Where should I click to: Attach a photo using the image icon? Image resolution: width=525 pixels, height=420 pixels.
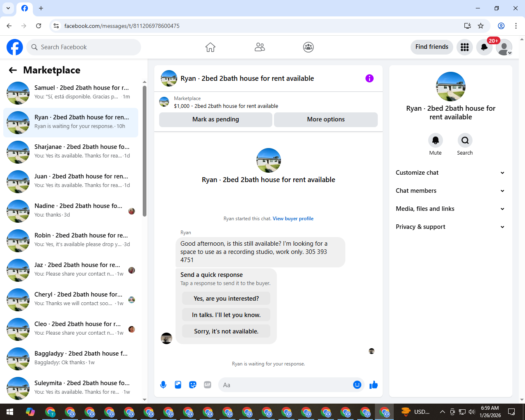tap(178, 385)
